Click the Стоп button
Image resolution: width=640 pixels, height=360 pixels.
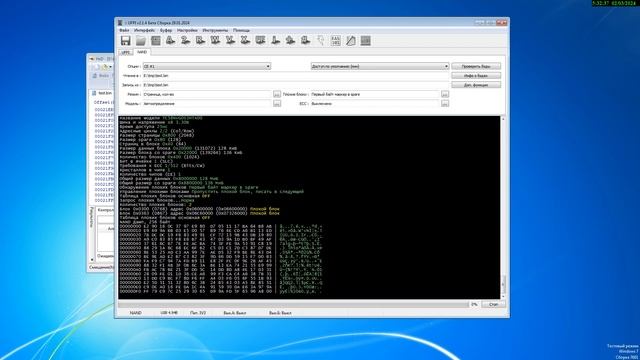click(x=493, y=304)
